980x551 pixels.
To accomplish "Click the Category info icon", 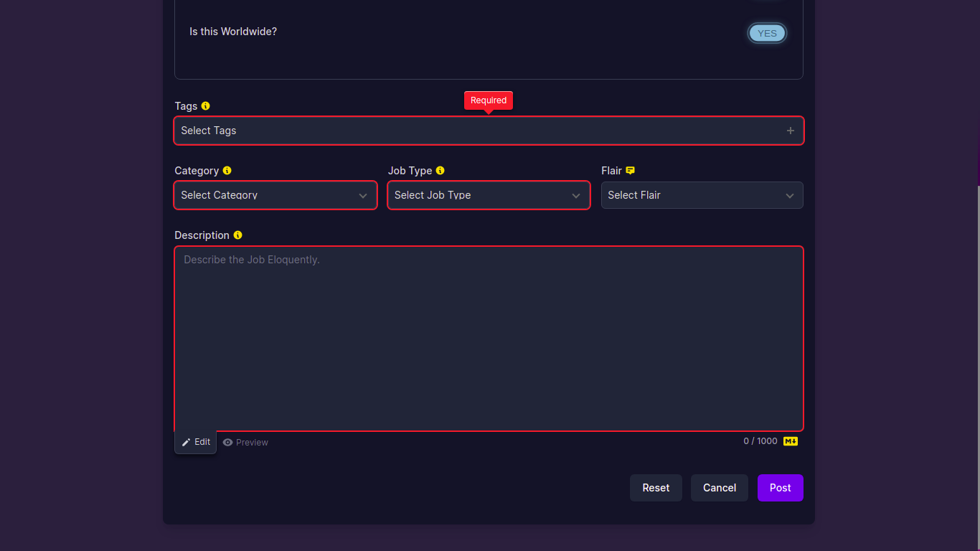I will coord(227,170).
